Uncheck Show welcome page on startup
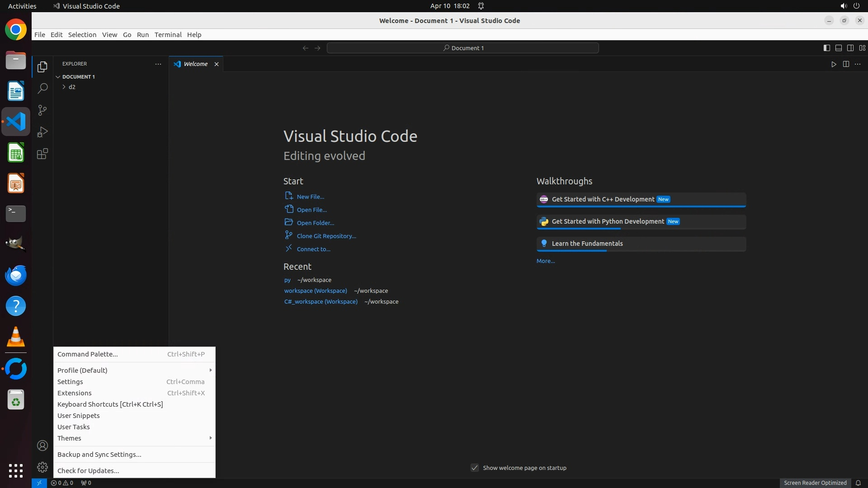 pyautogui.click(x=475, y=468)
